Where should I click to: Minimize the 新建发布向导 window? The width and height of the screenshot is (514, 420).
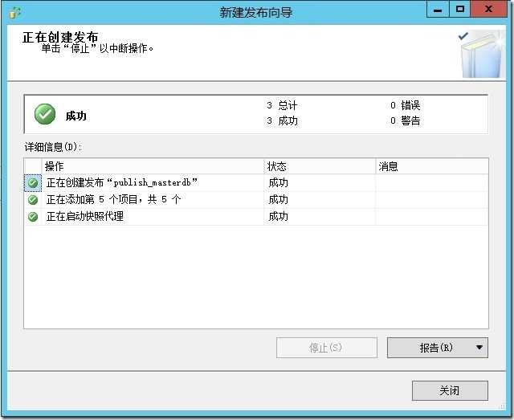click(438, 9)
